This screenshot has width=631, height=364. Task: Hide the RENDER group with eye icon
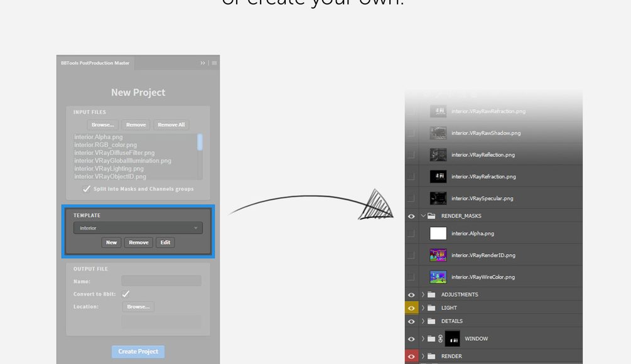(x=411, y=356)
